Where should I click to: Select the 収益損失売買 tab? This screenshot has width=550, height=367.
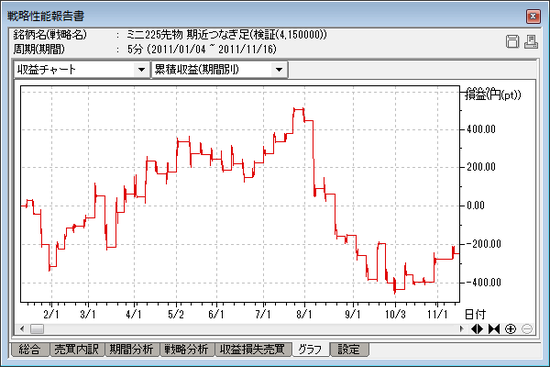[253, 349]
